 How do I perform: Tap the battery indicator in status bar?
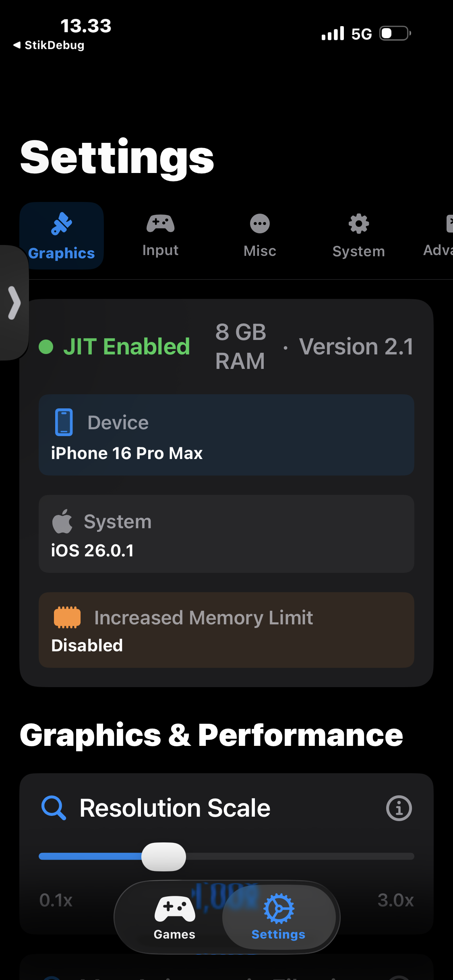[x=395, y=33]
